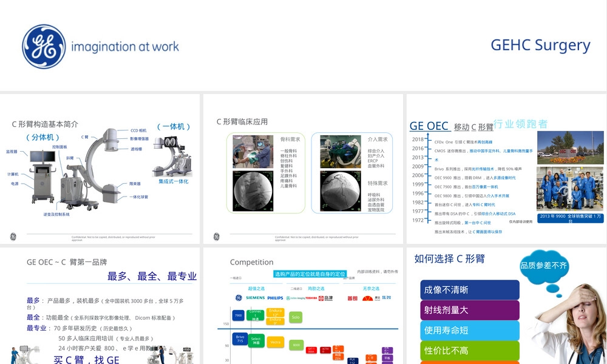Click the blue Brivo 715 product box
Screen dimensions: 607x364
pos(240,339)
